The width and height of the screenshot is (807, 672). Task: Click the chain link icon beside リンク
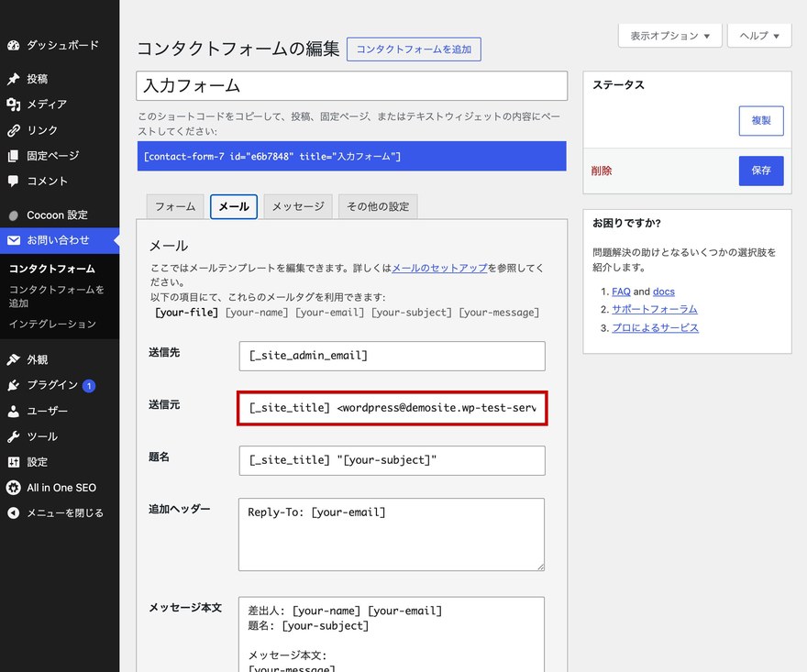[14, 130]
